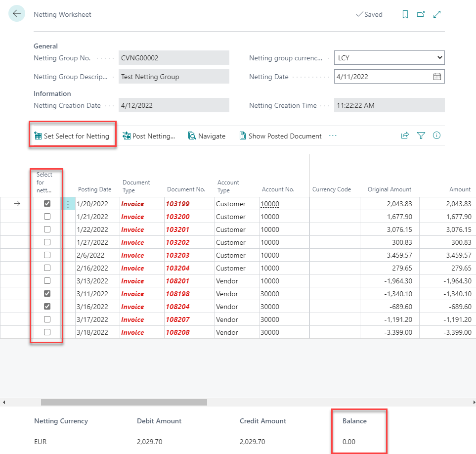Click the back arrow button
Viewport: 476px width, 454px height.
17,14
